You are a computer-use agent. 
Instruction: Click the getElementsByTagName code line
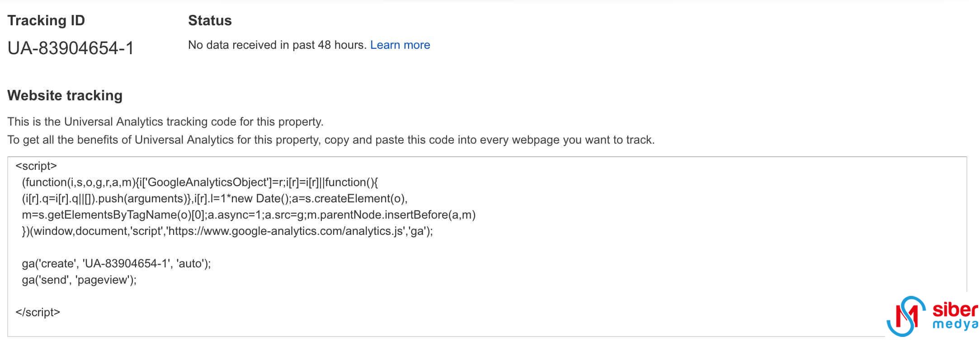tap(249, 215)
